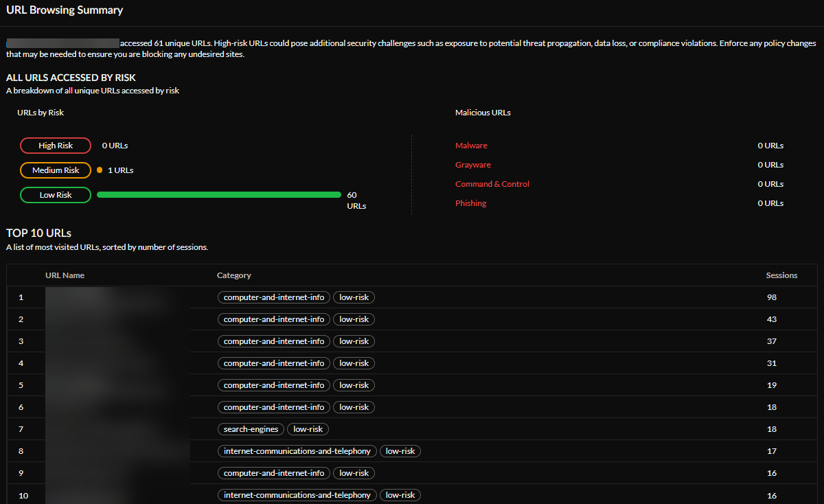Click the low-risk tag in row 4

354,363
